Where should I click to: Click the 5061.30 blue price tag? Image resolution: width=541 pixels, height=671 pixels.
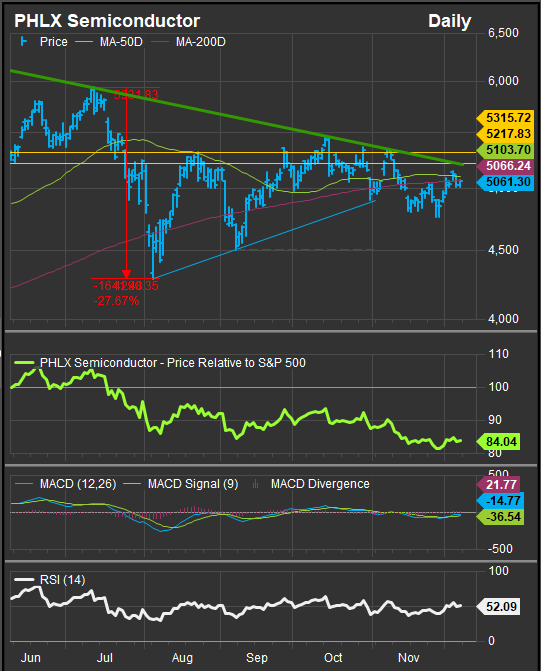505,182
